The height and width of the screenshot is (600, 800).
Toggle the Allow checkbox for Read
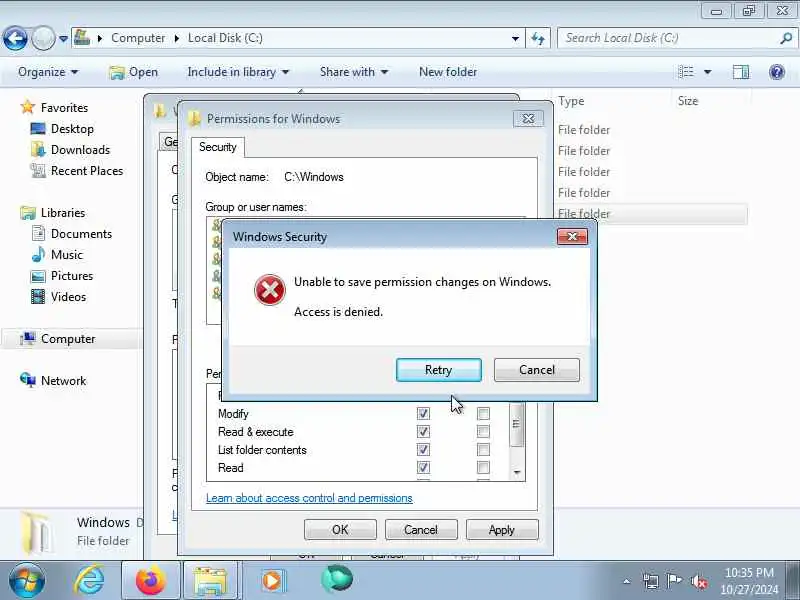point(423,467)
